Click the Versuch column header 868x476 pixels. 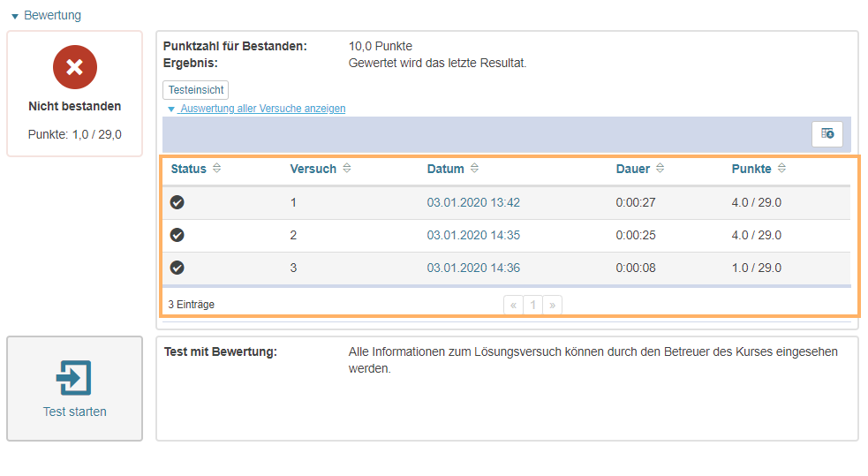[313, 169]
